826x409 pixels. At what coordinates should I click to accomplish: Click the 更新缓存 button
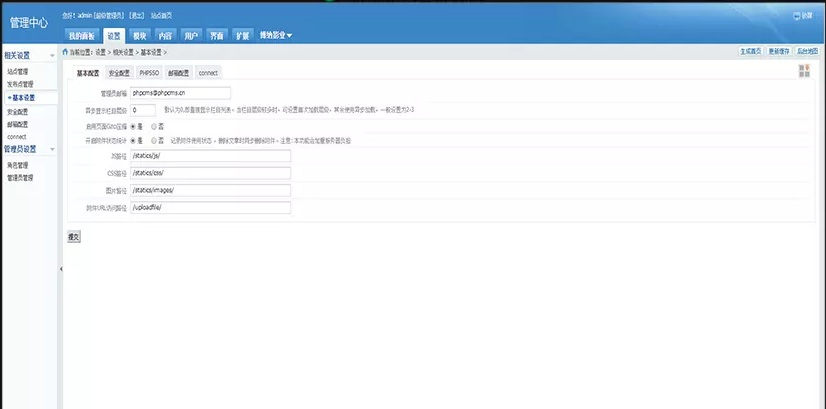(x=778, y=50)
